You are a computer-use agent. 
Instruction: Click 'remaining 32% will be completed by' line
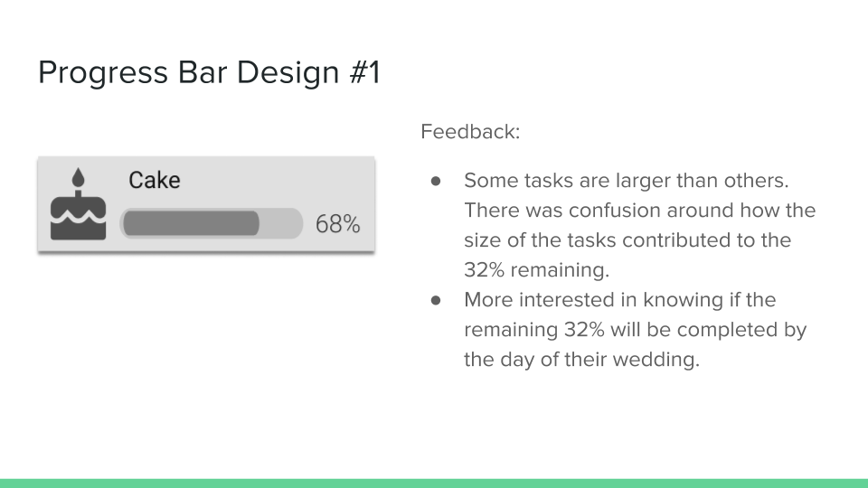(636, 330)
